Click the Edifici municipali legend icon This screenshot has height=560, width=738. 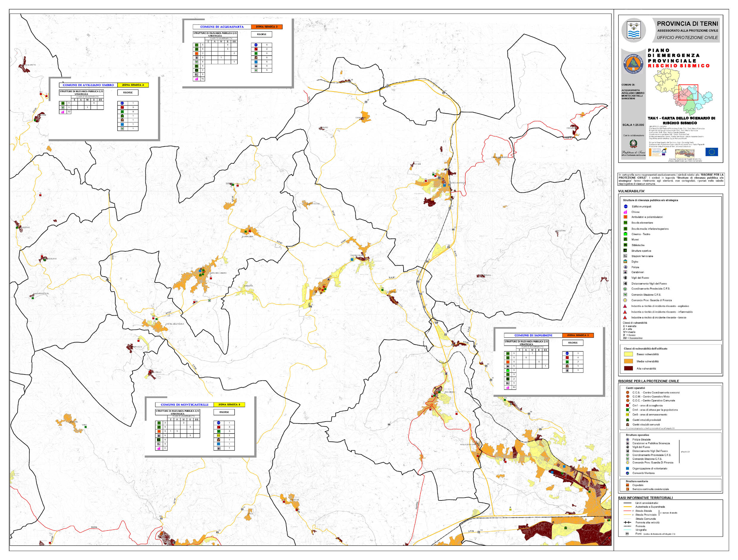626,206
